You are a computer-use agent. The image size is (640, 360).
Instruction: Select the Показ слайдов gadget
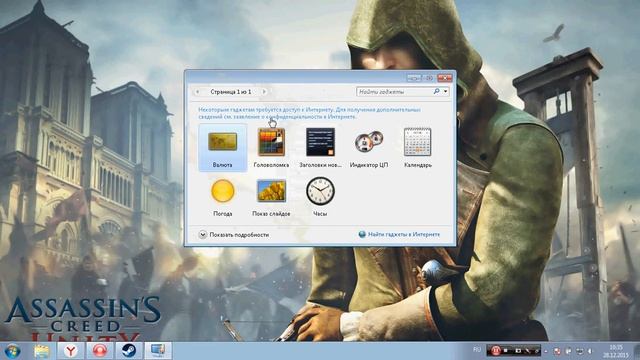[x=271, y=197]
